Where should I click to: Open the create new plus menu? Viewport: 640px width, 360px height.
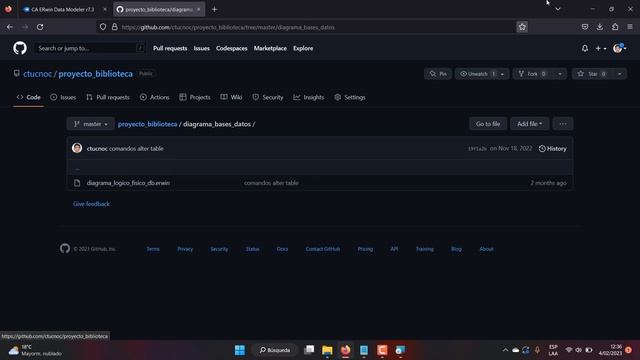pos(600,48)
